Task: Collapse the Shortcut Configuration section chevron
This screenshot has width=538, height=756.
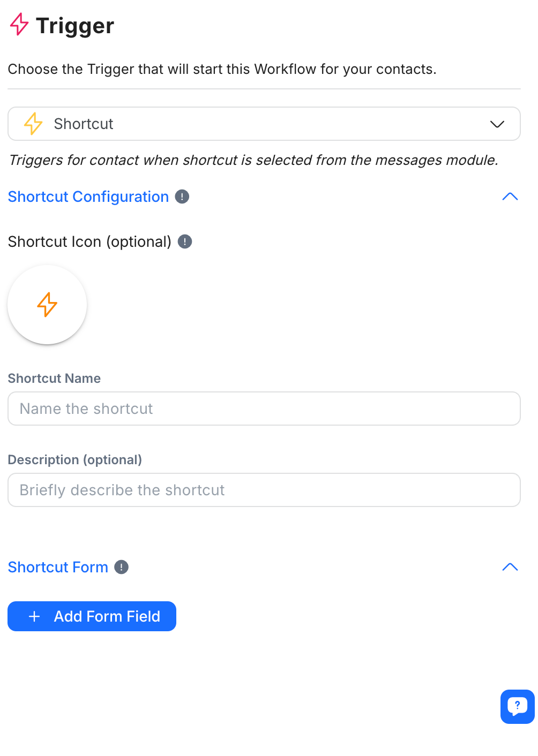Action: click(x=510, y=196)
